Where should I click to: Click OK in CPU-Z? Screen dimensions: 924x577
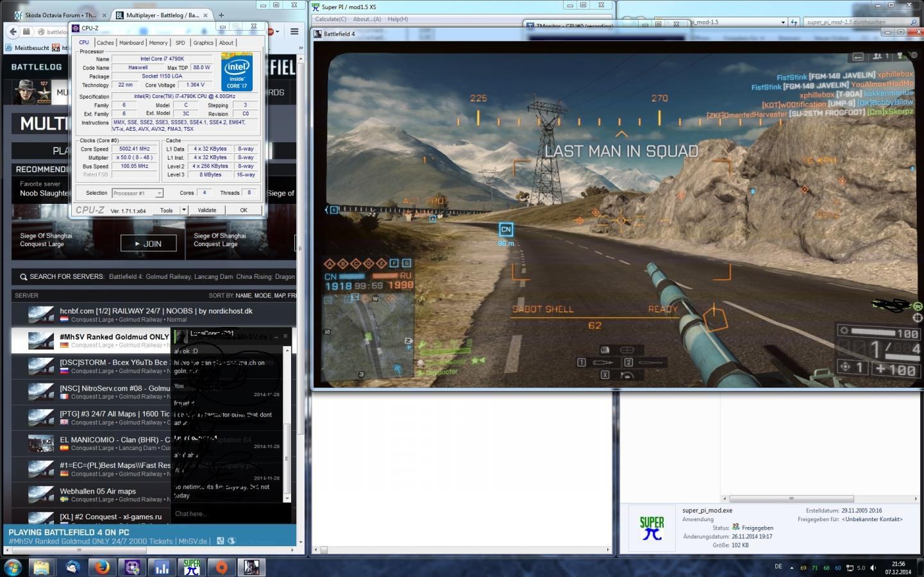coord(244,210)
